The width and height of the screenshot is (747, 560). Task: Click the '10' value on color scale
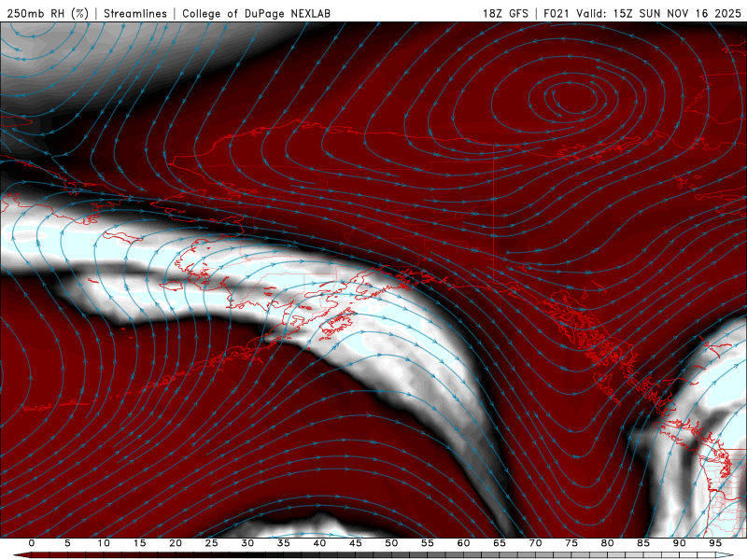point(104,543)
